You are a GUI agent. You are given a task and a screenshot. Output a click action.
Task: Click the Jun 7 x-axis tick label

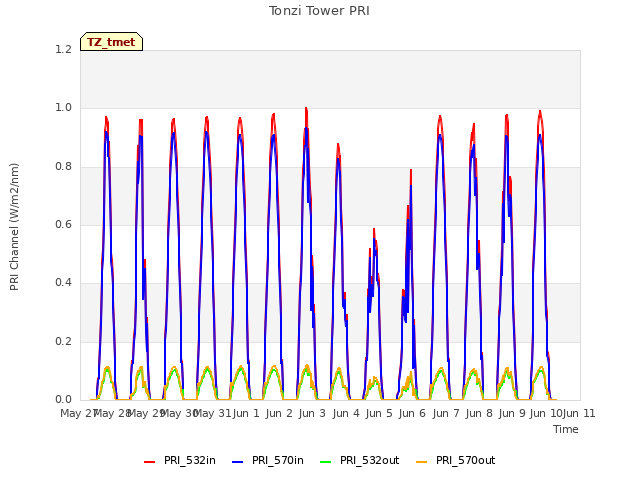[446, 413]
